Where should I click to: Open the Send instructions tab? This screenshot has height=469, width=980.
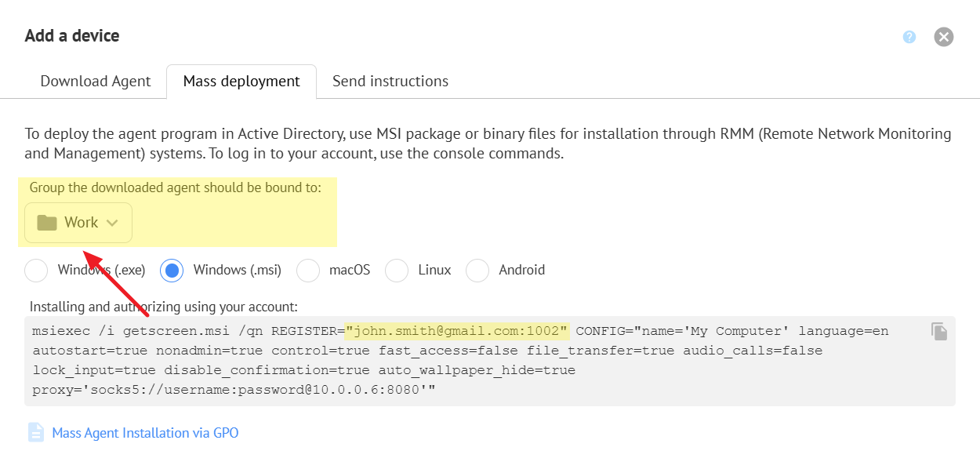tap(390, 82)
